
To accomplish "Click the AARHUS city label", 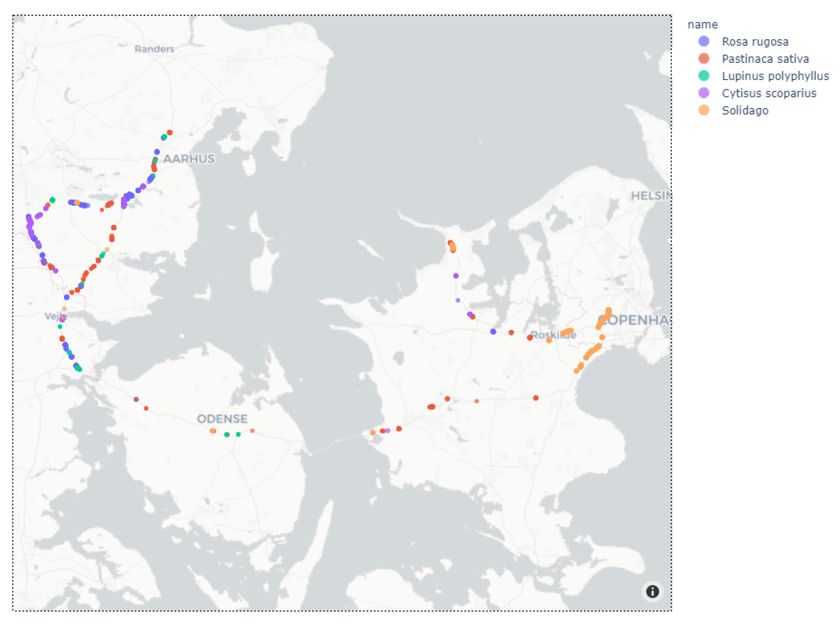I will pyautogui.click(x=189, y=159).
